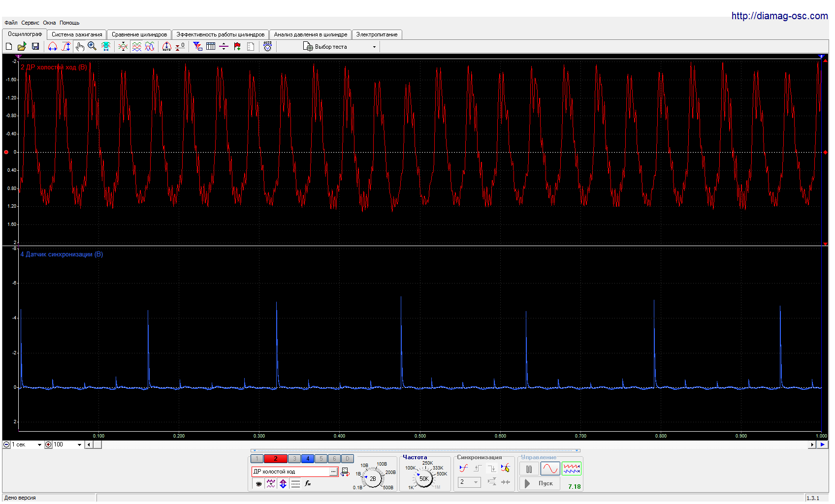Click the green-red crossed waveform compress icon
The width and height of the screenshot is (835, 504).
pyautogui.click(x=123, y=46)
